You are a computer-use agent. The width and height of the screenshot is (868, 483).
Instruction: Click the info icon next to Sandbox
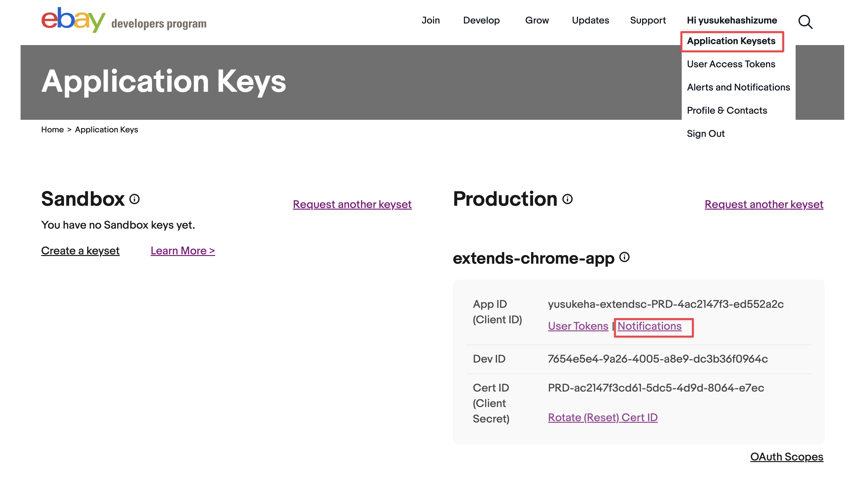tap(134, 199)
